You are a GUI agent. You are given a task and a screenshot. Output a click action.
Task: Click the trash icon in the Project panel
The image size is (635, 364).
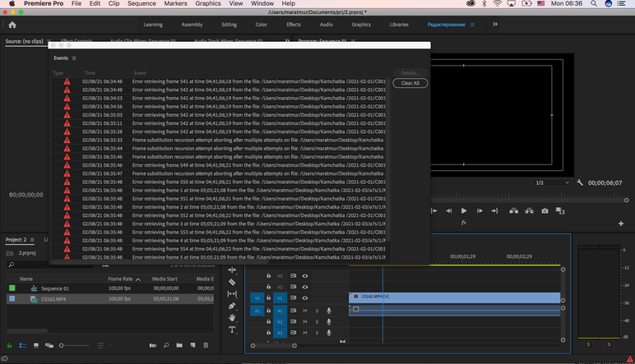[x=207, y=345]
